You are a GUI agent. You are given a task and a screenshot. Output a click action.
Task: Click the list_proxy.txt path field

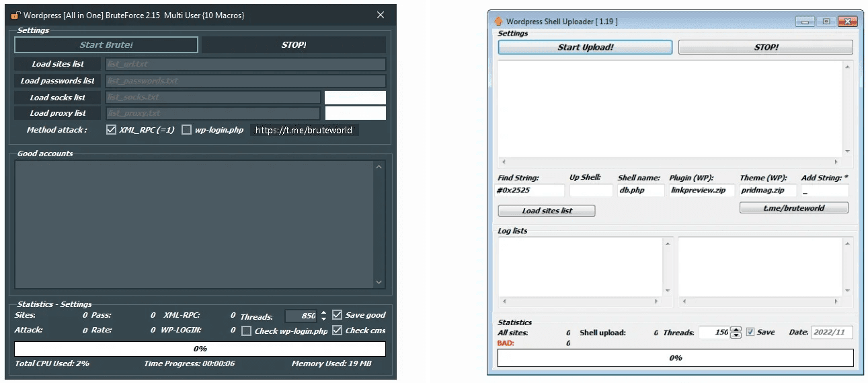[212, 113]
